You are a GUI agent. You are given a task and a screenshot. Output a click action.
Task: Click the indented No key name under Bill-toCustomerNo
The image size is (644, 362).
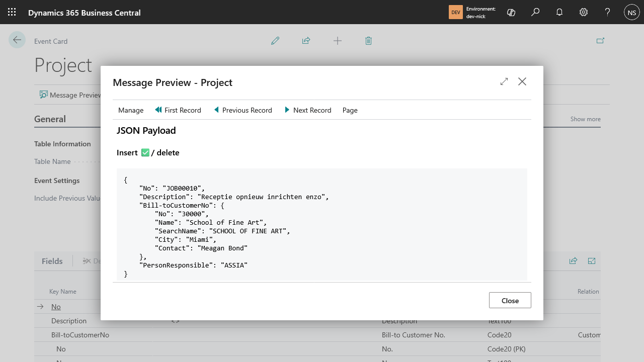point(61,349)
